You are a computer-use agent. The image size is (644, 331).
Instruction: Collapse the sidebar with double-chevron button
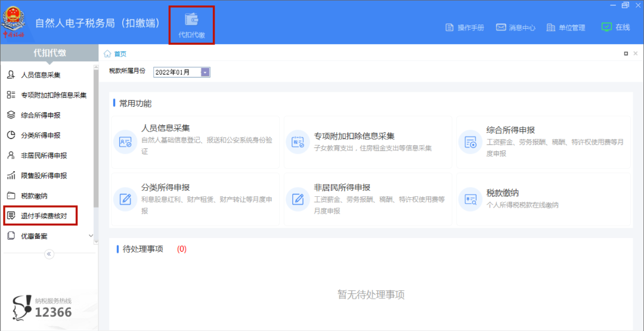pos(49,254)
